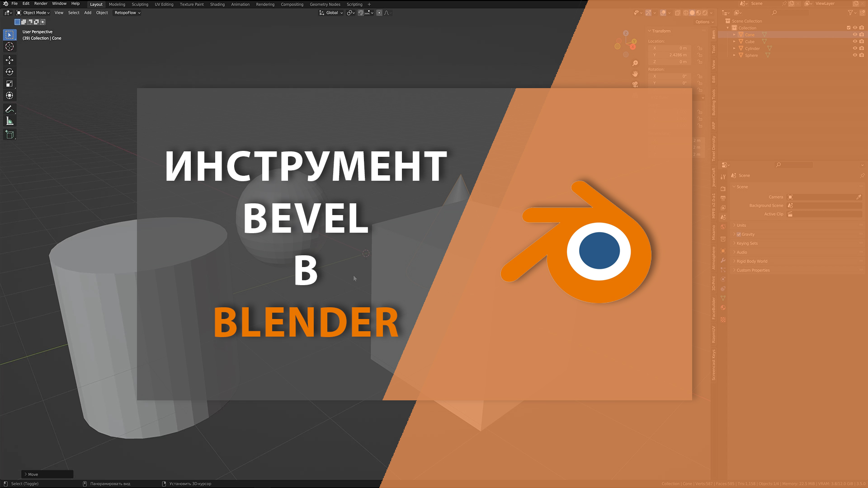Click the Add Cube tool icon
The height and width of the screenshot is (488, 868).
(9, 135)
